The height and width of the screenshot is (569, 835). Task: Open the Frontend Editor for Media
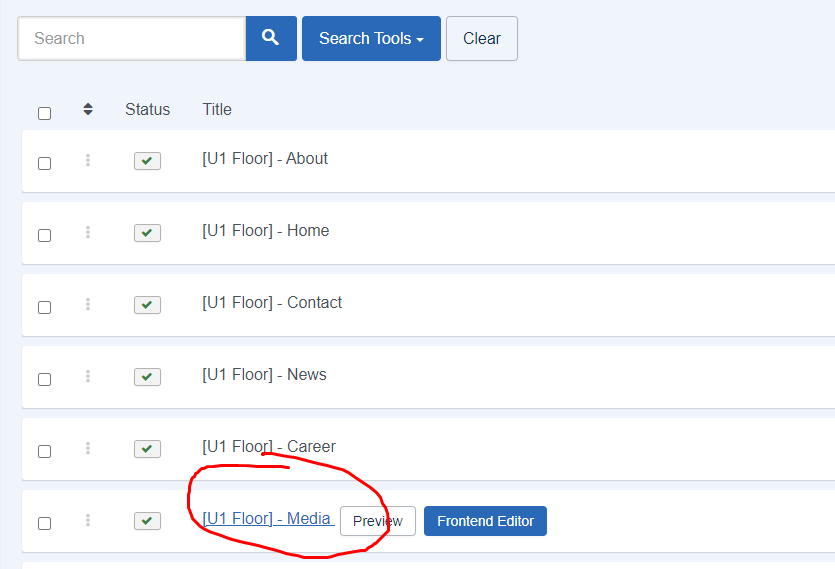[x=485, y=521]
